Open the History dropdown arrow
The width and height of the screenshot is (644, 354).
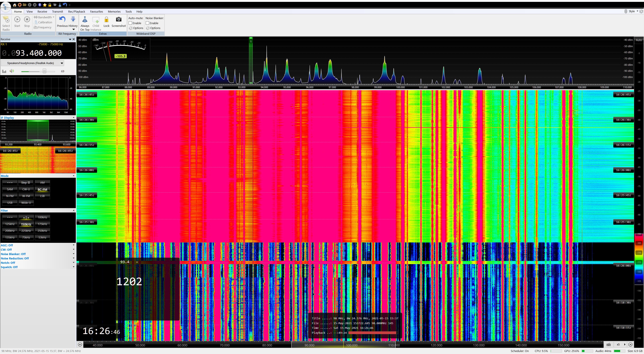(x=73, y=30)
